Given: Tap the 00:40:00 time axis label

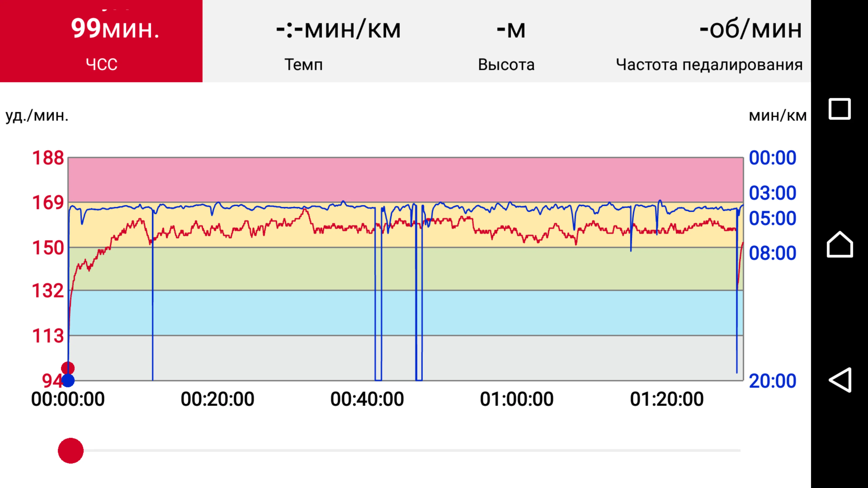Looking at the screenshot, I should (x=367, y=399).
